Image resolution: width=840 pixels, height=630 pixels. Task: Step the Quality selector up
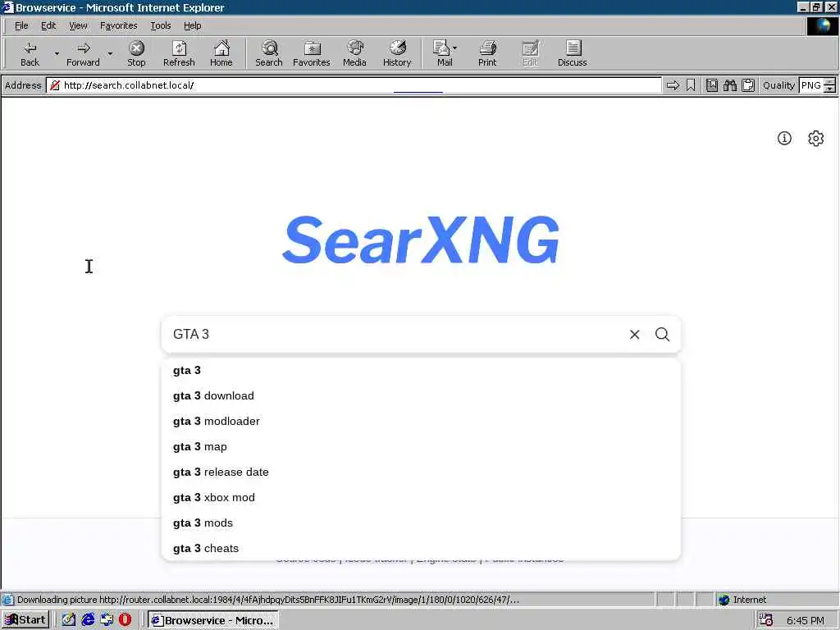(x=829, y=81)
